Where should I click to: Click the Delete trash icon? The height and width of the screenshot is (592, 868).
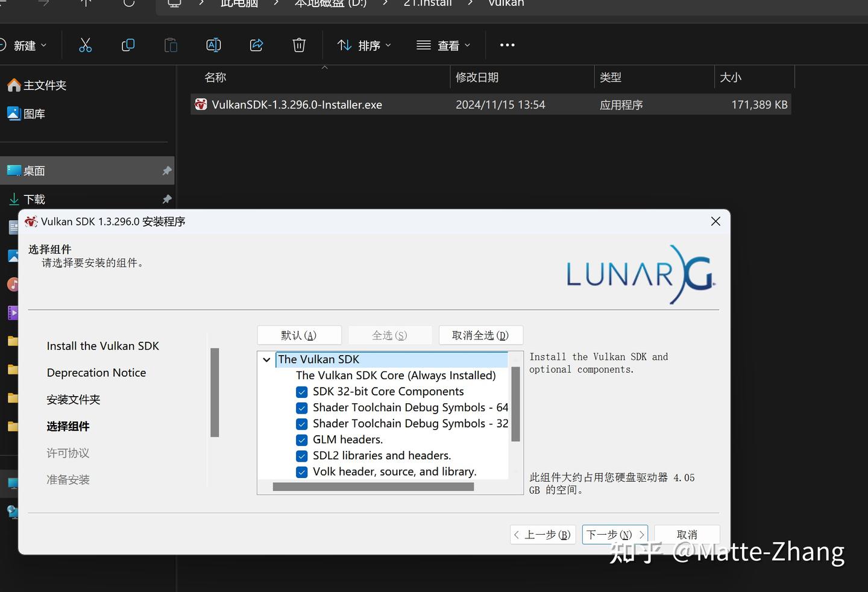(299, 45)
